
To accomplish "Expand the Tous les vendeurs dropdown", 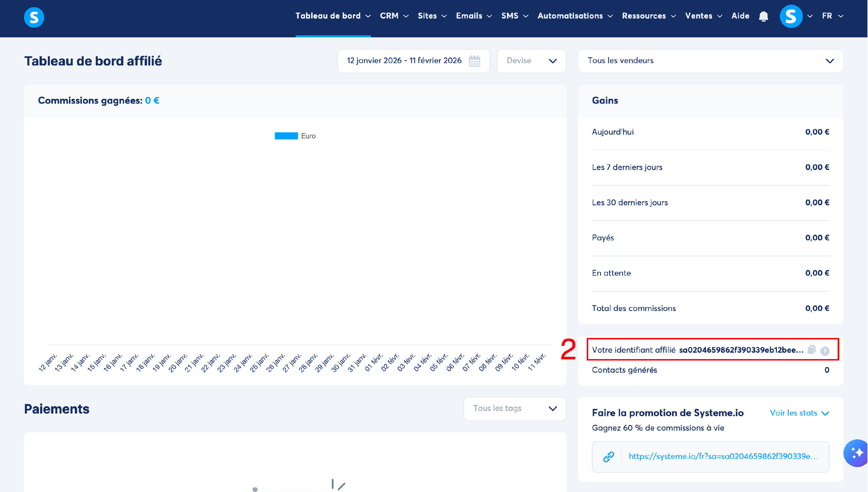I will [710, 61].
